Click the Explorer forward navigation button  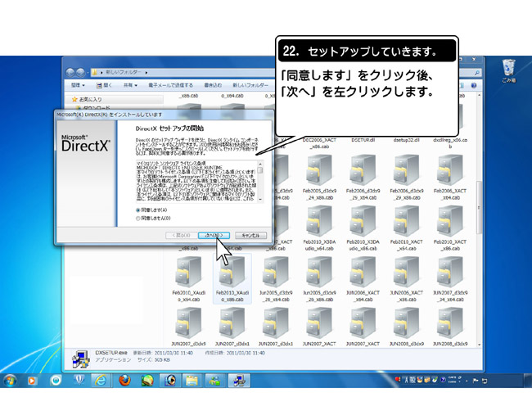(x=80, y=72)
